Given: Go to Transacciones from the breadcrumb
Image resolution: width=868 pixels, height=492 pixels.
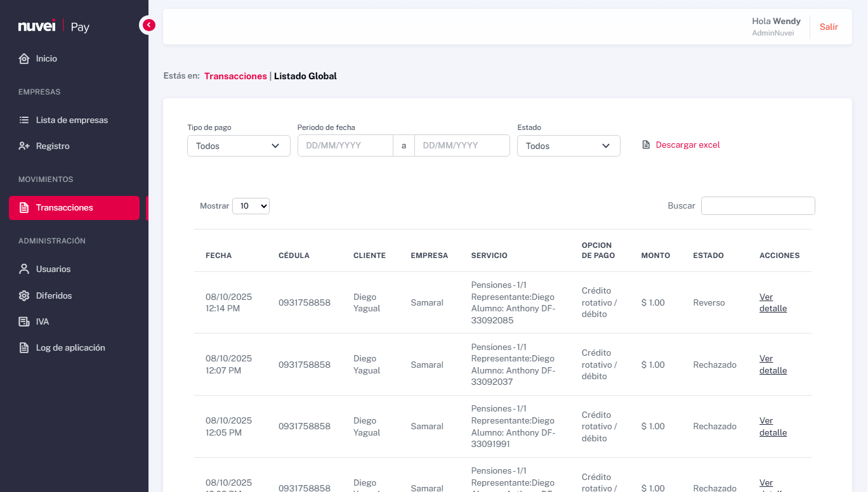Looking at the screenshot, I should pos(235,75).
